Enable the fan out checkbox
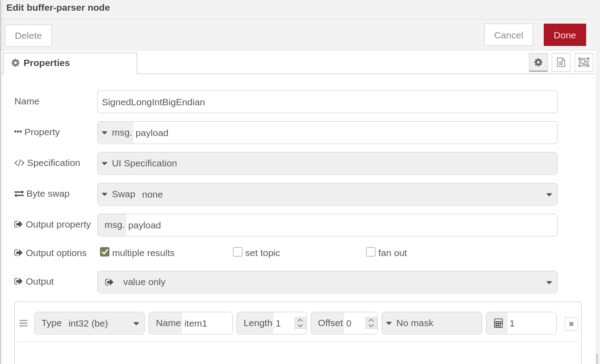Viewport: 600px width, 364px height. click(x=371, y=252)
